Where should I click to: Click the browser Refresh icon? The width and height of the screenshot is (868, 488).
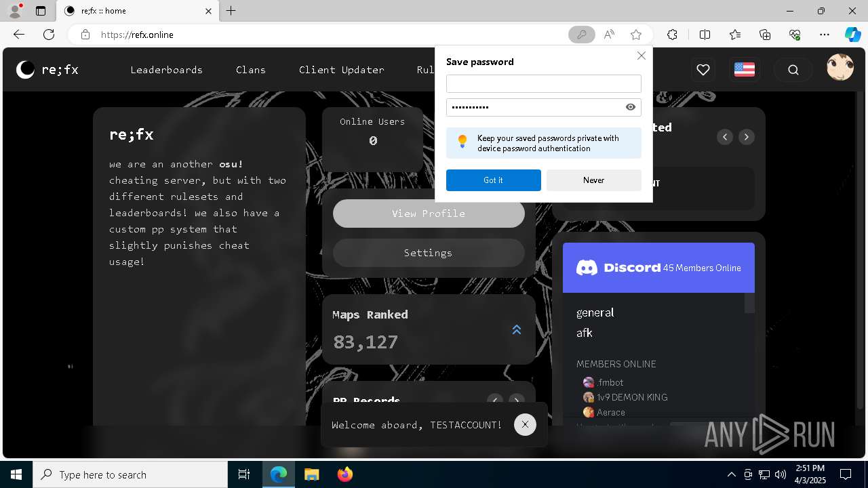[49, 35]
